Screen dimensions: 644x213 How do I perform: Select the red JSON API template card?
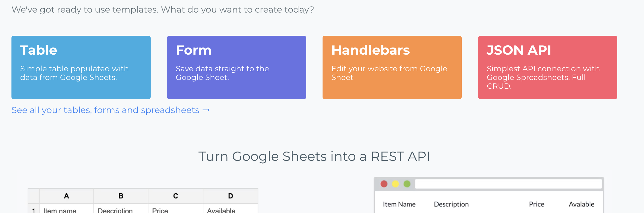pyautogui.click(x=548, y=67)
